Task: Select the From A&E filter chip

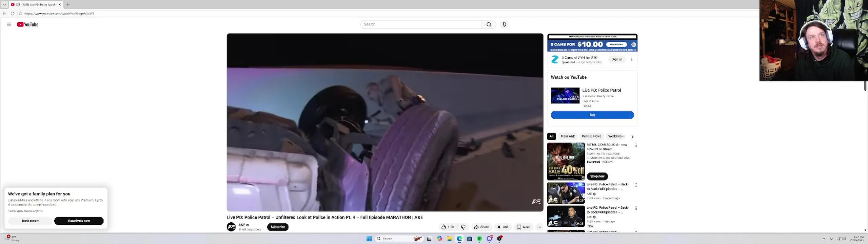Action: tap(568, 136)
